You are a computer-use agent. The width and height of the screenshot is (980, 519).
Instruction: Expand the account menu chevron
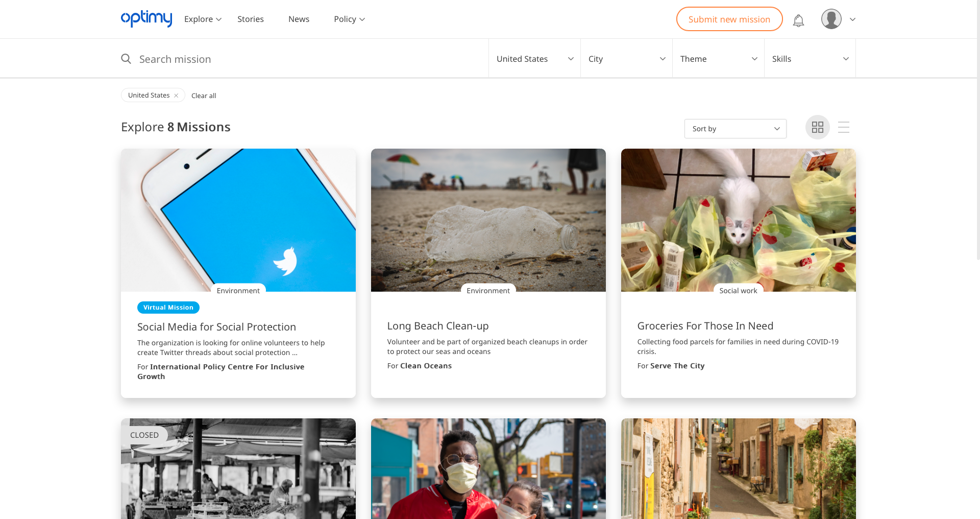click(852, 19)
